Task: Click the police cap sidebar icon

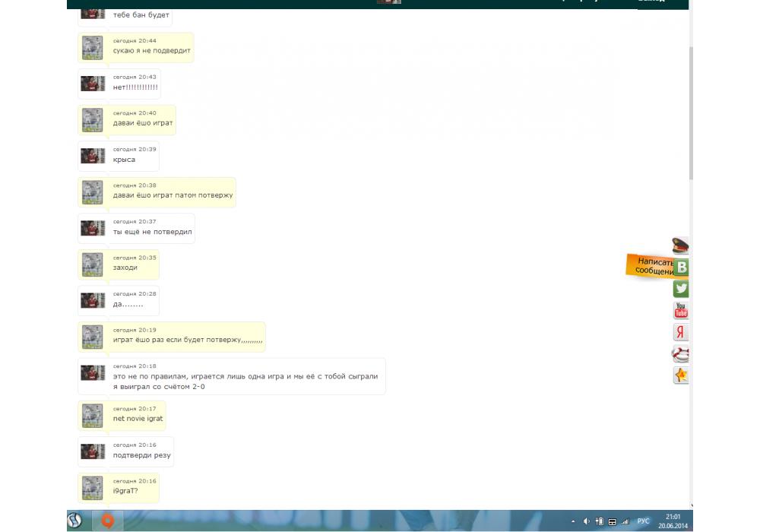Action: [680, 245]
